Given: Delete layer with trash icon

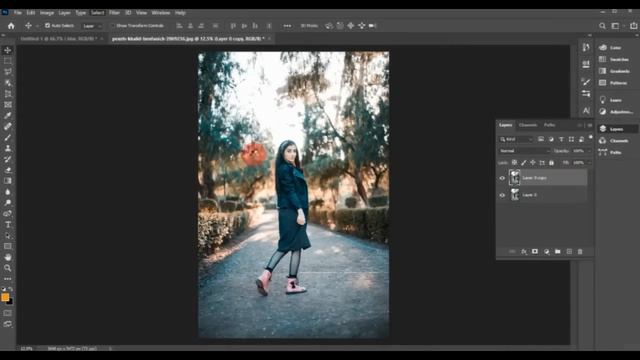Looking at the screenshot, I should click(x=580, y=252).
